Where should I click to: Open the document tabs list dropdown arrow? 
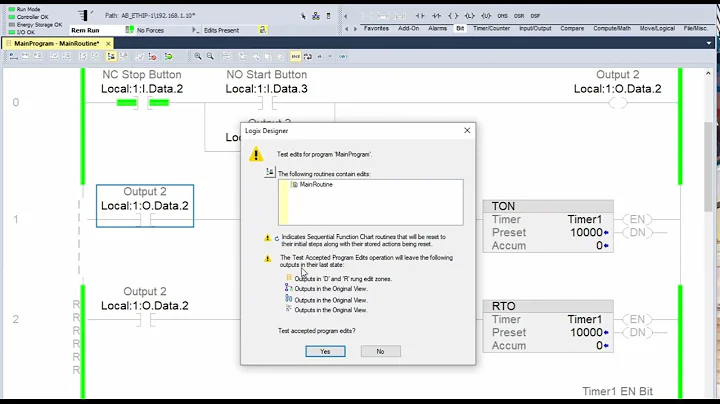[x=709, y=43]
